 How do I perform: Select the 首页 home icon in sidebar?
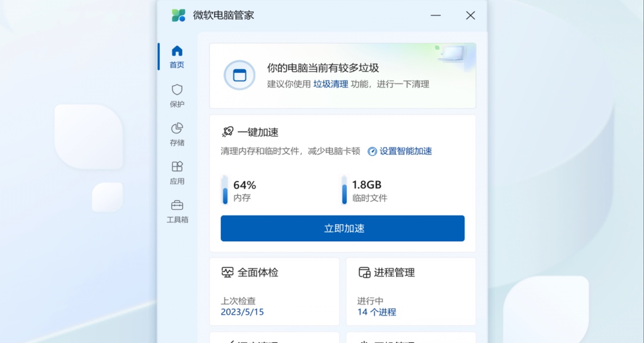176,50
